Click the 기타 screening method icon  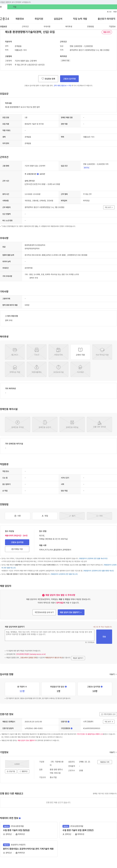pos(100,516)
